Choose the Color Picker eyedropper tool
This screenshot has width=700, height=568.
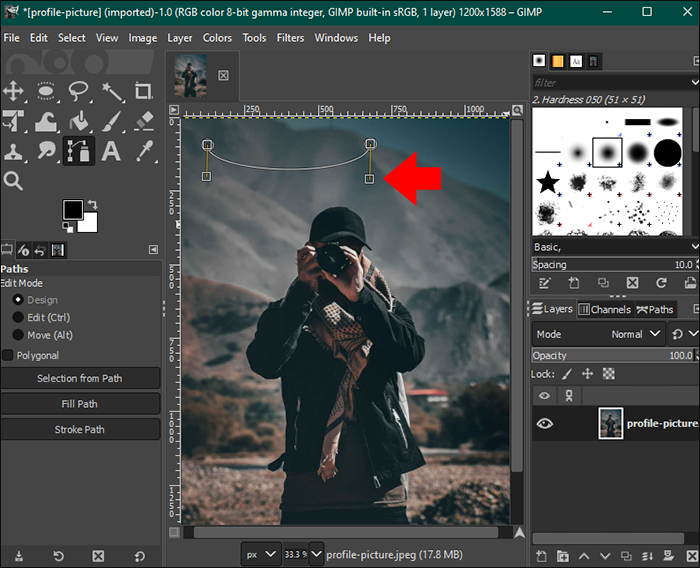coord(144,152)
